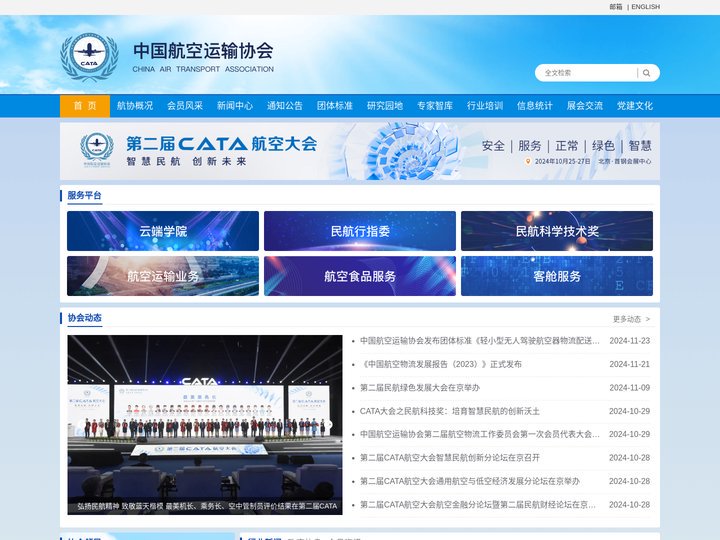The width and height of the screenshot is (720, 540).
Task: Click the 中国航空运输协会 site title
Action: (203, 51)
